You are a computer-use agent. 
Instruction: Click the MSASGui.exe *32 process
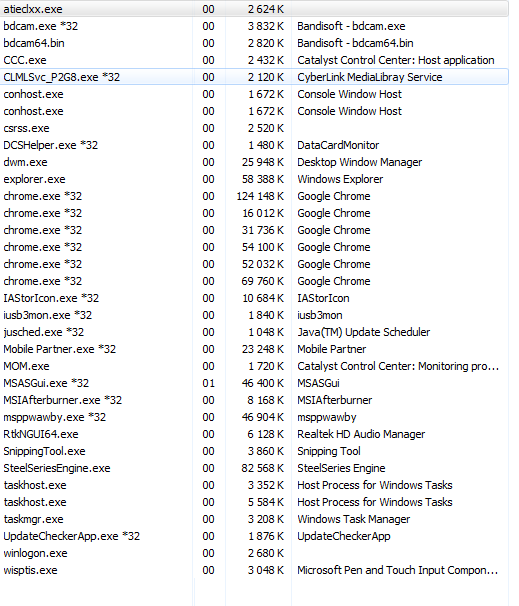[254, 383]
